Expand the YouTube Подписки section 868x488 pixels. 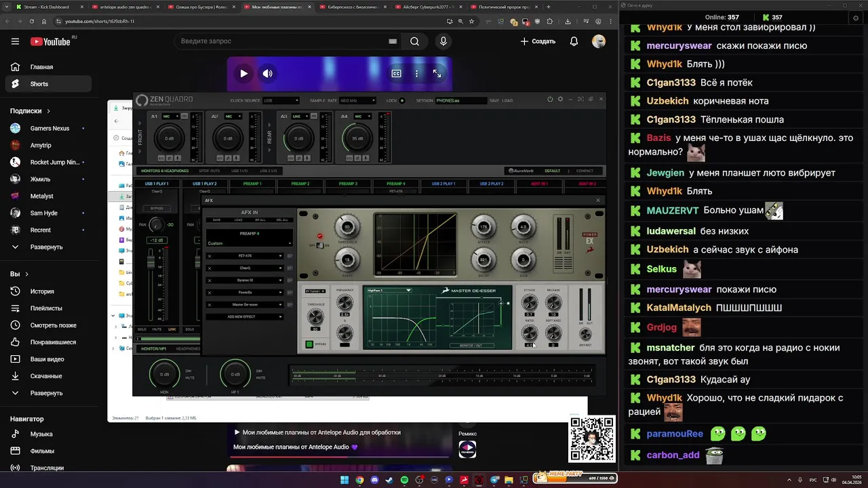click(30, 110)
